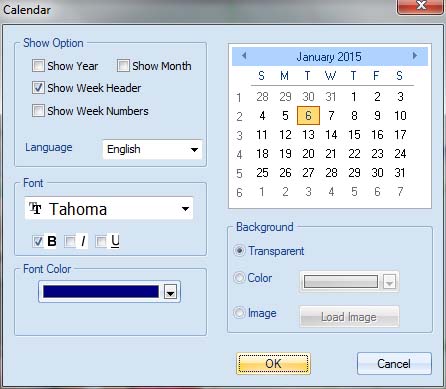Viewport: 446px width, 389px height.
Task: Select date 22 in the calendar
Action: tap(354, 154)
